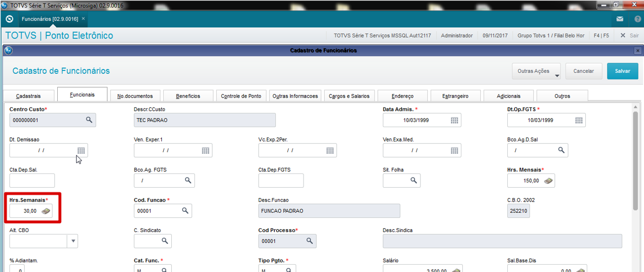Open calendar picker for Dt. Demissao
This screenshot has width=644, height=272.
pyautogui.click(x=81, y=150)
